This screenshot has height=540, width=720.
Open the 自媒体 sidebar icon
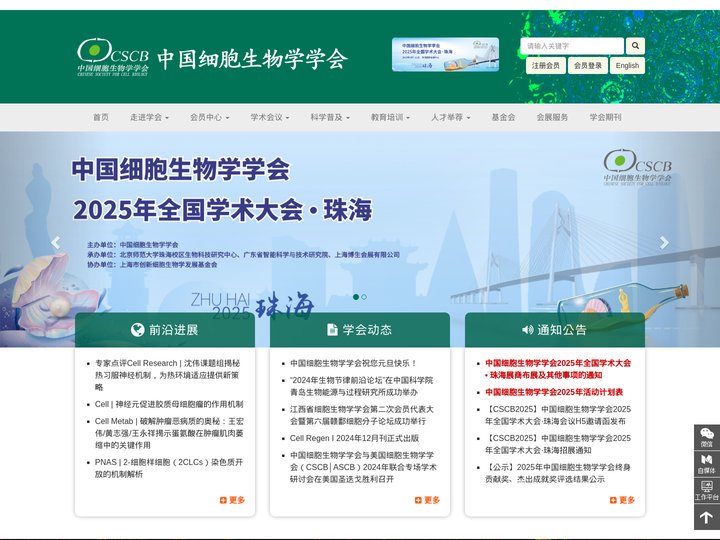click(x=707, y=464)
